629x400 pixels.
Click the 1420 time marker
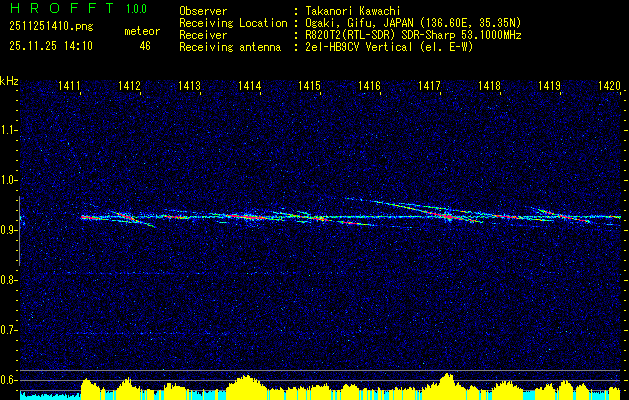click(x=609, y=85)
